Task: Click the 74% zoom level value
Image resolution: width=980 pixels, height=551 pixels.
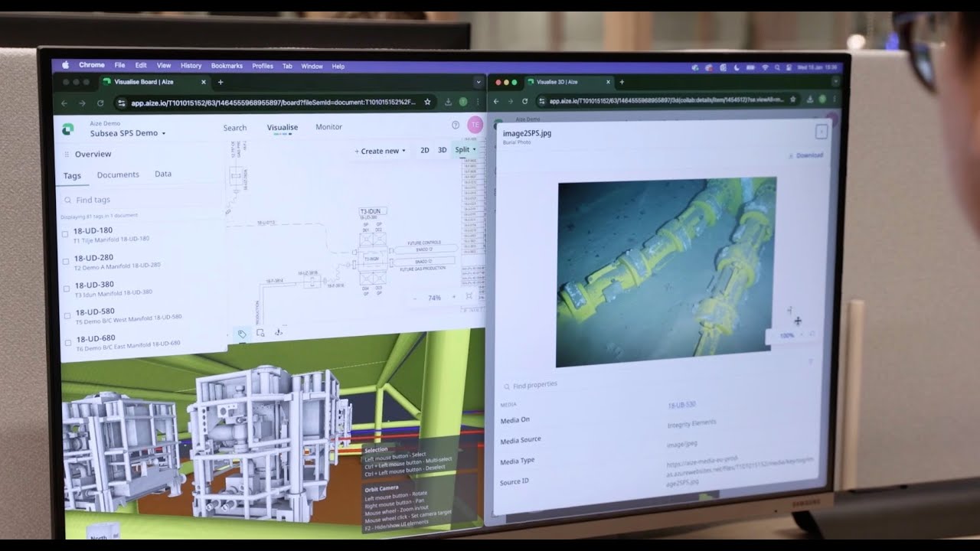Action: 435,298
